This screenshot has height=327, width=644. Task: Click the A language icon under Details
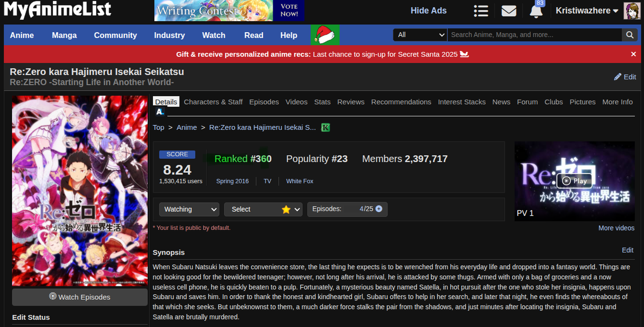[x=159, y=112]
